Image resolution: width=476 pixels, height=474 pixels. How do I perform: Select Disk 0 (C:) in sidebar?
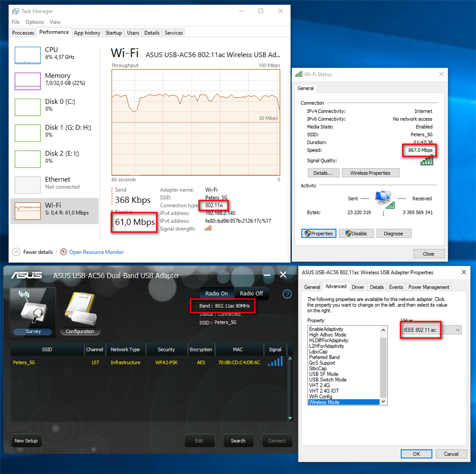[55, 107]
